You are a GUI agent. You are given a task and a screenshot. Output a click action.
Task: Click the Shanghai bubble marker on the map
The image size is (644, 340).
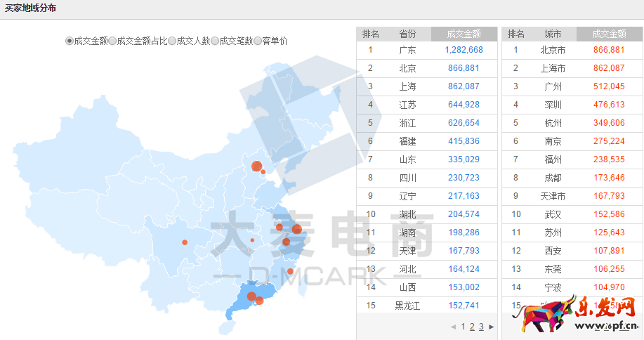coord(297,229)
